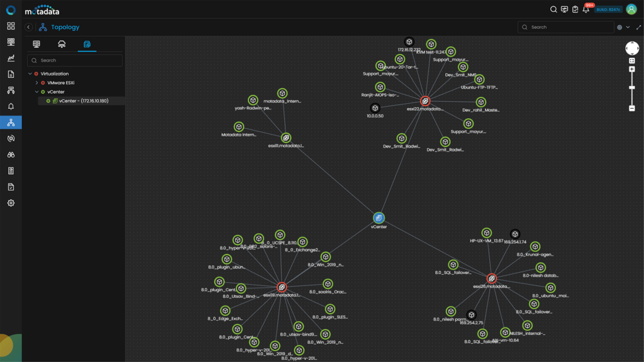Select the network devices tab icon
This screenshot has width=644, height=362.
pos(36,45)
